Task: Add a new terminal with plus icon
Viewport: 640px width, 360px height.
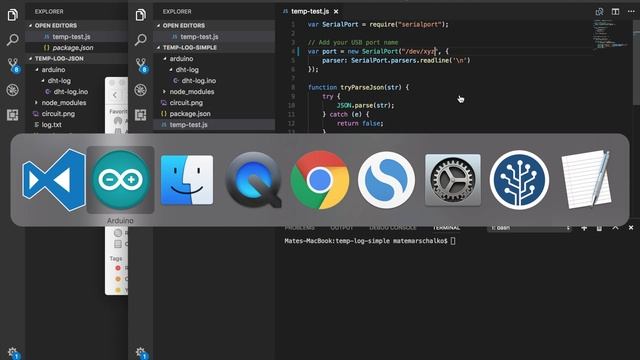Action: pyautogui.click(x=584, y=228)
